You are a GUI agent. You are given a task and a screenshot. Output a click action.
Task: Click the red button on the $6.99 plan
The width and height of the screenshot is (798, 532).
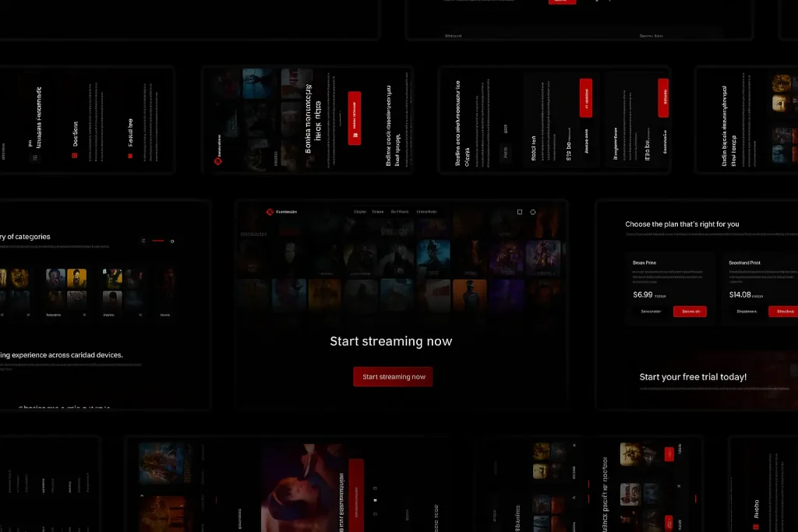pos(690,312)
